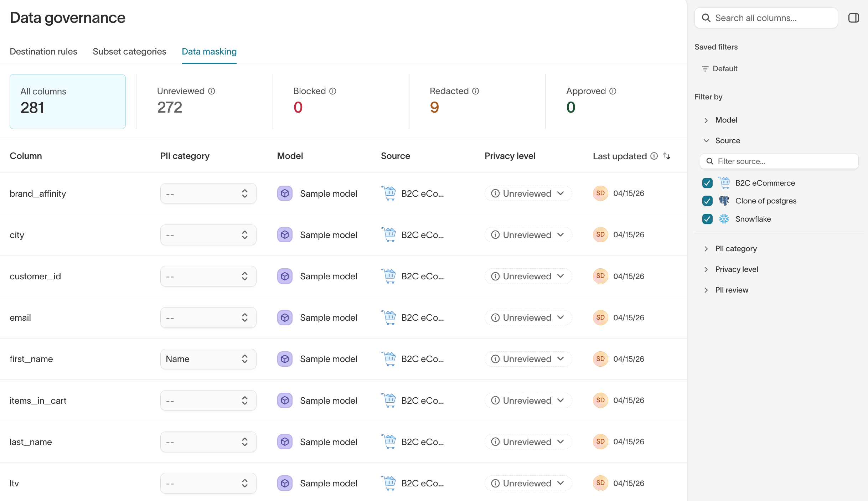Click the Last updated info icon

coord(654,156)
